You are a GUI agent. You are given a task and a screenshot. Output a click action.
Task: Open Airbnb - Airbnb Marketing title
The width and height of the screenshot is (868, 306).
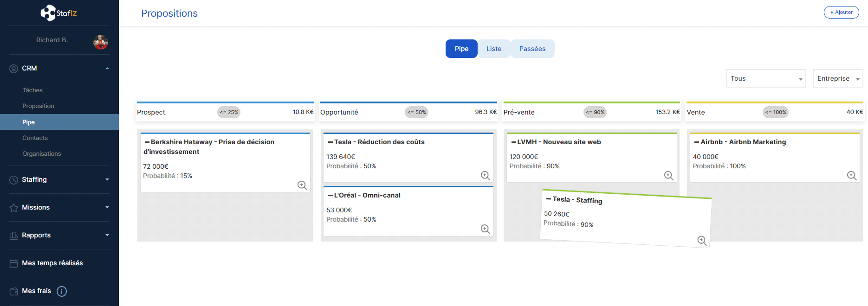tap(743, 142)
